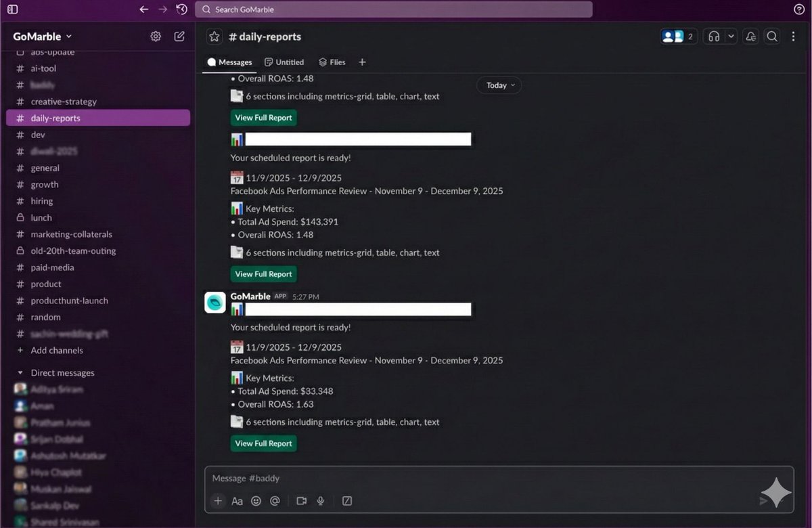Go back with the left arrow
This screenshot has width=812, height=528.
pyautogui.click(x=143, y=9)
